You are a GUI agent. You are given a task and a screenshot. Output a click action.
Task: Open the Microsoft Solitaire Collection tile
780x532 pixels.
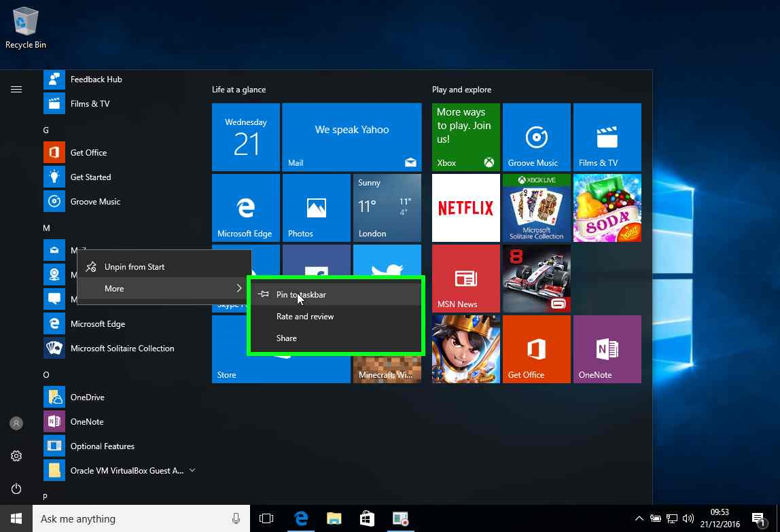tap(536, 208)
